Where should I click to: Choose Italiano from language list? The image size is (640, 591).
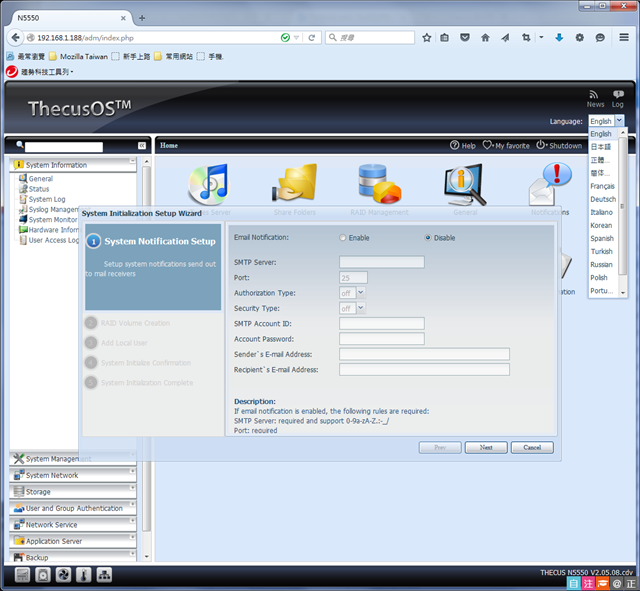pos(601,212)
